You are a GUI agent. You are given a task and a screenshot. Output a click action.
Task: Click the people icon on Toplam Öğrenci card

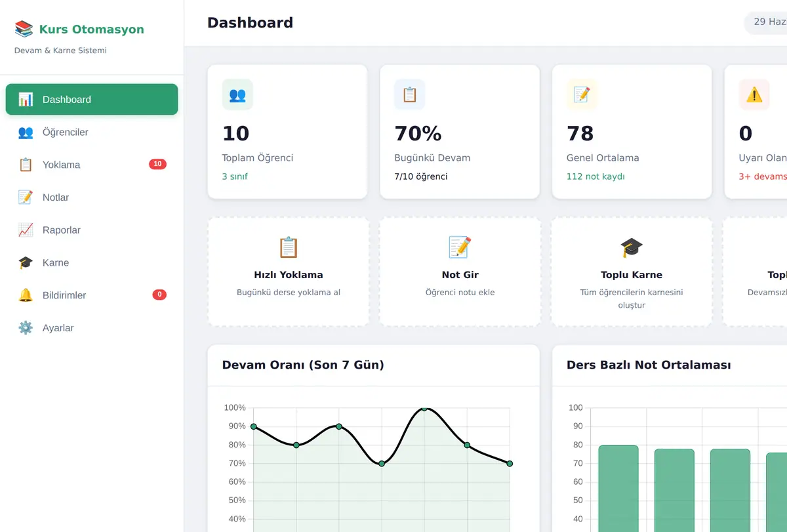(x=237, y=95)
